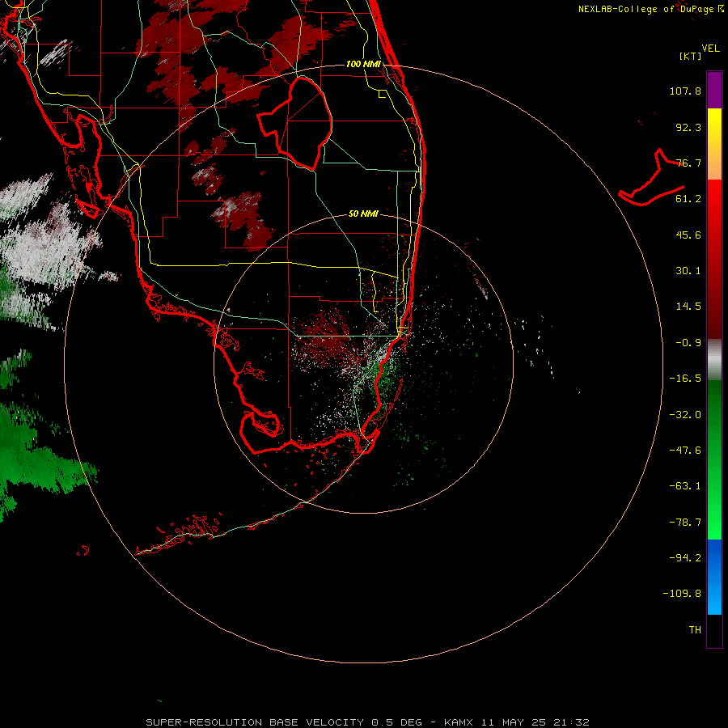
Task: Click the 92.3 value on velocity scale
Action: 688,127
